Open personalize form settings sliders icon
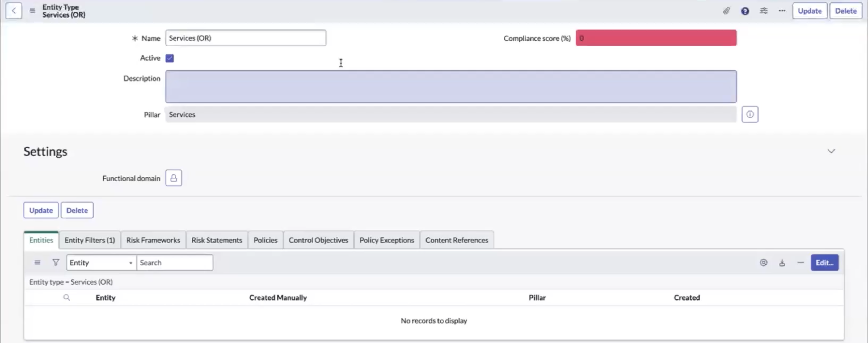 point(764,11)
